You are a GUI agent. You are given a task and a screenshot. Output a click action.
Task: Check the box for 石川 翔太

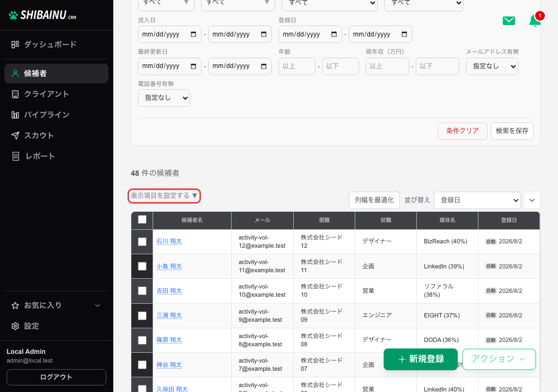point(142,242)
